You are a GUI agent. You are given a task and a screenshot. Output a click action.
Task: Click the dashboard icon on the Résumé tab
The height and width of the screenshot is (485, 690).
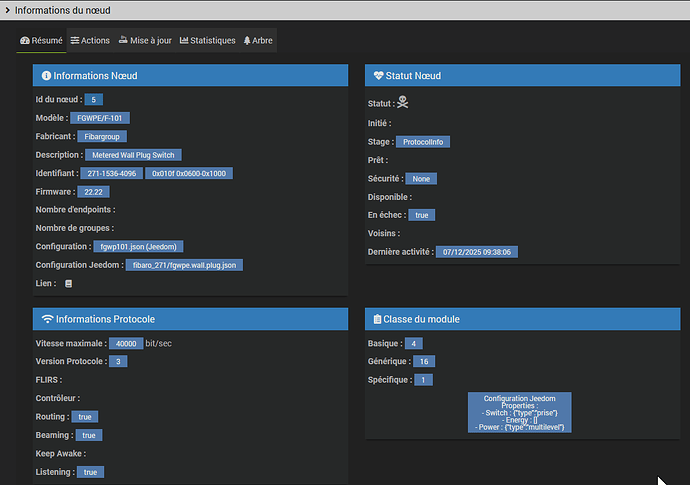[x=25, y=41]
